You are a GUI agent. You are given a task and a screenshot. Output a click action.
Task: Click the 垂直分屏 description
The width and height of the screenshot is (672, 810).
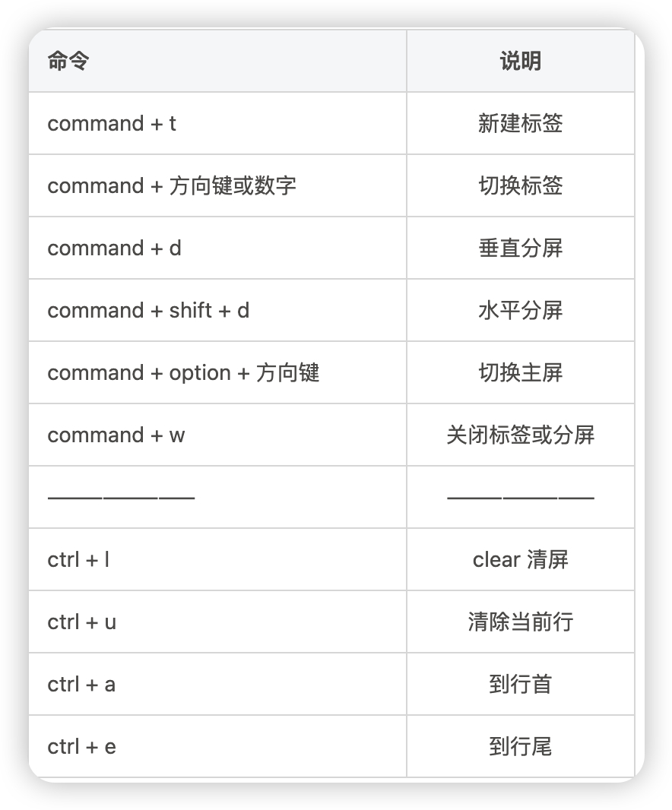click(521, 248)
